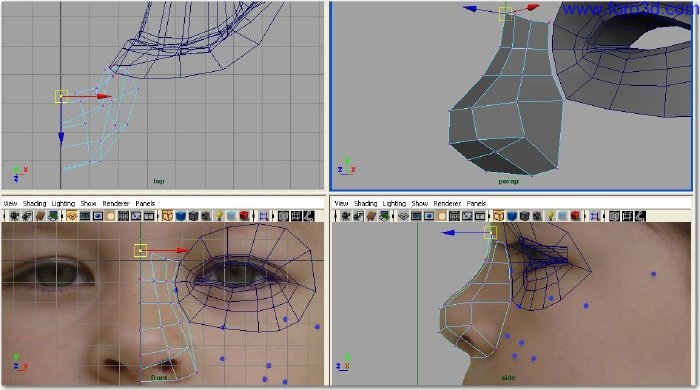Toggle grid display in front panel toolbar
The image size is (700, 390).
click(72, 216)
